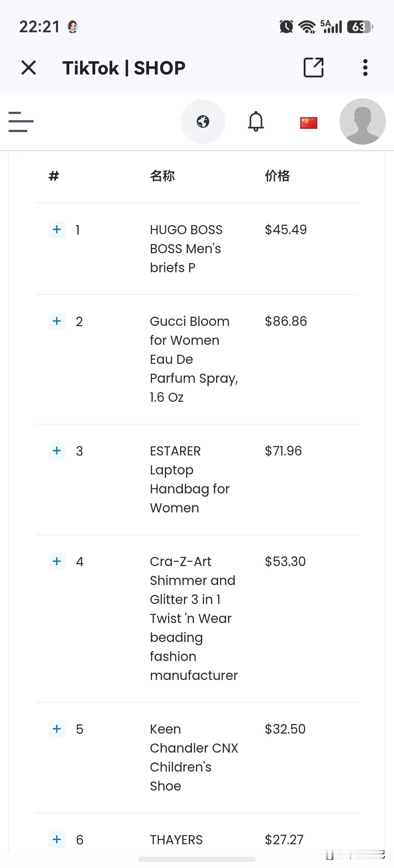Select the # column header
This screenshot has width=394, height=868.
point(54,176)
